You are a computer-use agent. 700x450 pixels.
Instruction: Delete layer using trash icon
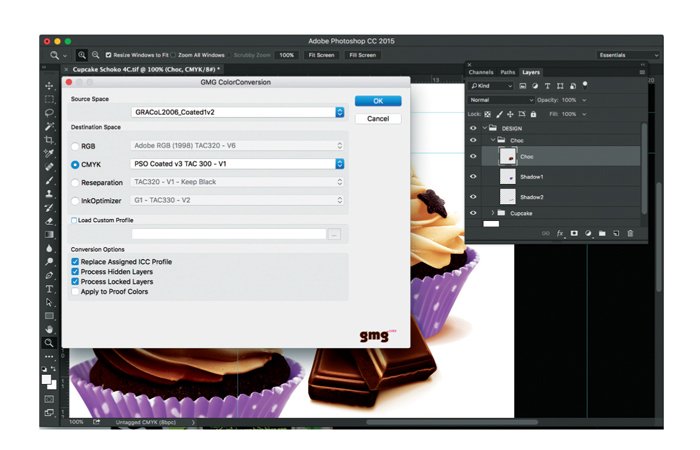630,233
